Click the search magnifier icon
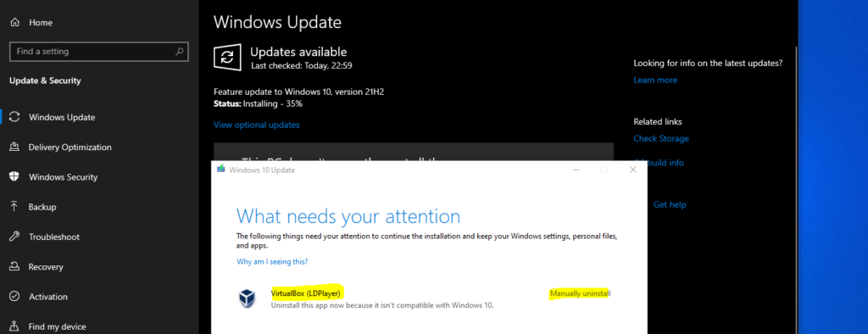The image size is (868, 334). tap(179, 52)
